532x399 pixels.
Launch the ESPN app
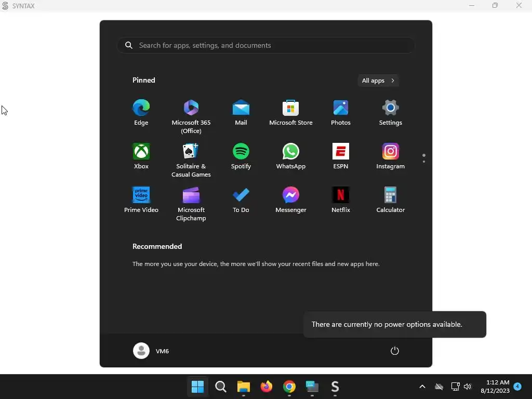click(341, 156)
